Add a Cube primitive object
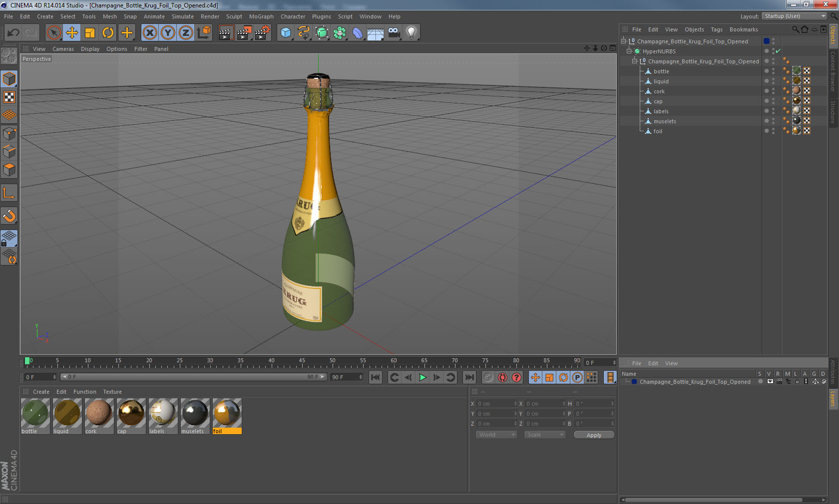This screenshot has height=504, width=839. [286, 33]
